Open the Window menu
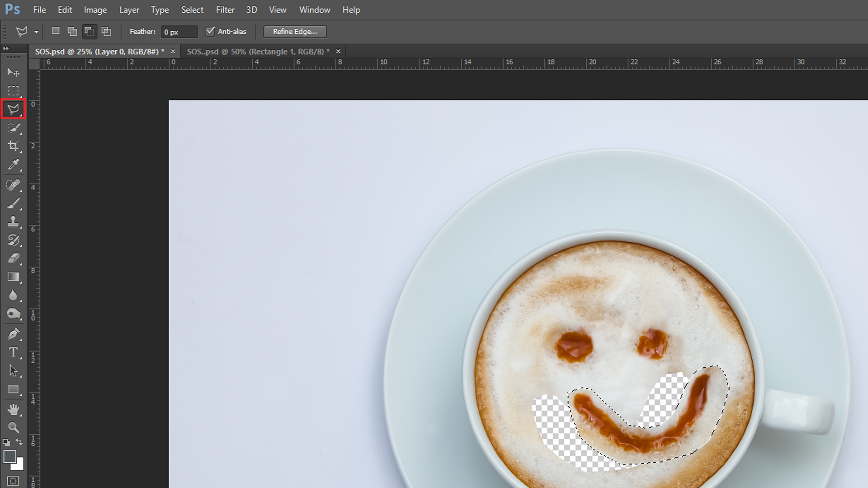Screen dimensions: 868x488 tap(315, 9)
